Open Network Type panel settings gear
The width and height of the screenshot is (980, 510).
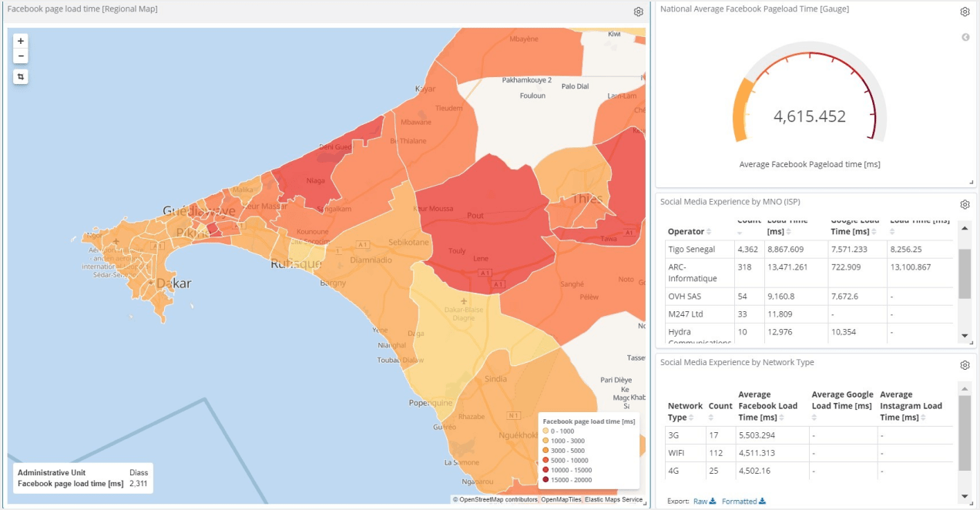tap(965, 365)
